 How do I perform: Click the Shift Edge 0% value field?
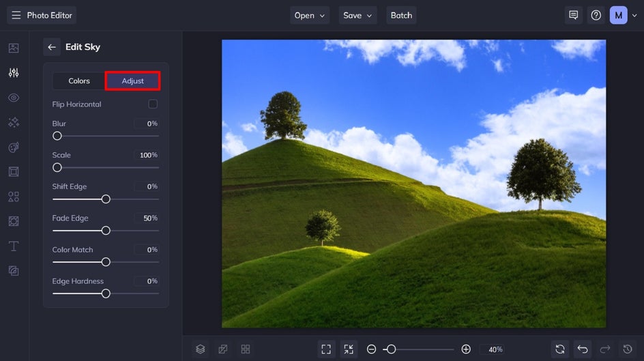click(x=147, y=186)
